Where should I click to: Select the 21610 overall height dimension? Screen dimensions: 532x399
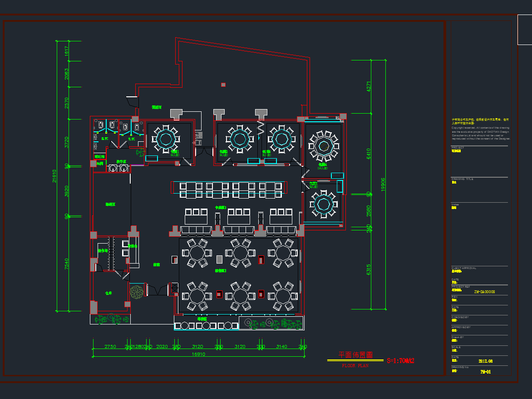click(x=55, y=176)
